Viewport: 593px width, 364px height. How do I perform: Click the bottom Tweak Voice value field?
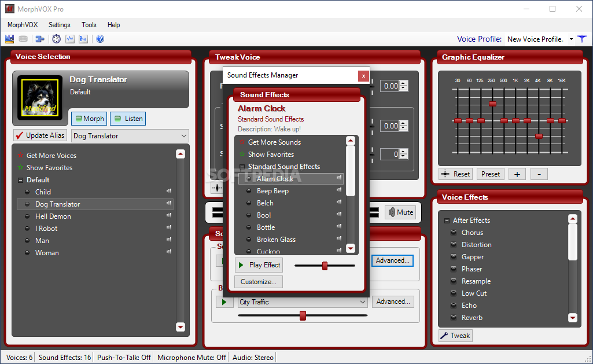390,154
